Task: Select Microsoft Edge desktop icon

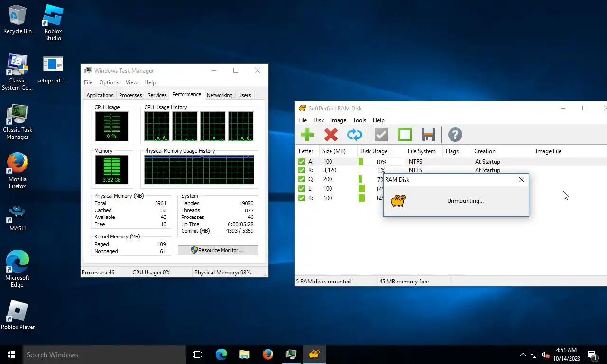Action: (18, 269)
